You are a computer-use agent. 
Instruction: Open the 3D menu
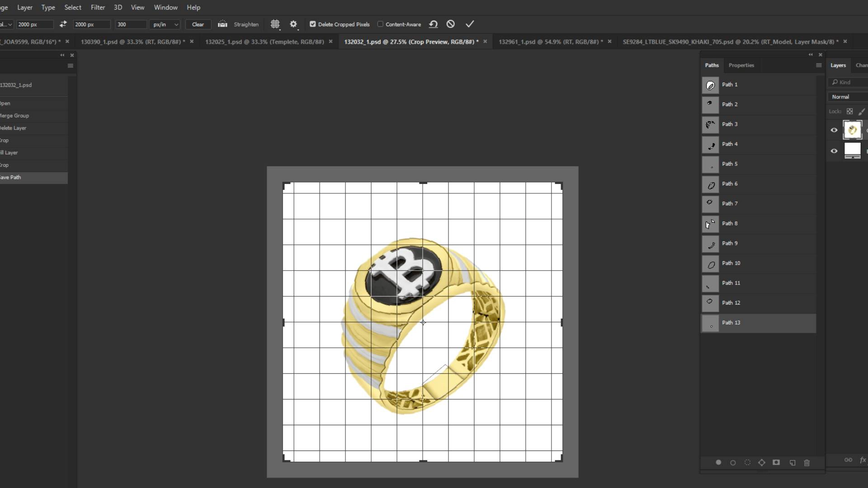[118, 7]
